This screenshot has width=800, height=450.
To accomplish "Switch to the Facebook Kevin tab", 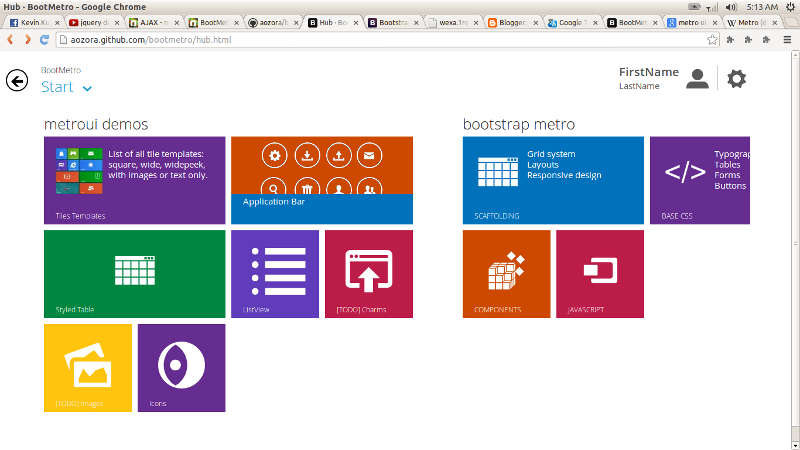I will (x=34, y=22).
